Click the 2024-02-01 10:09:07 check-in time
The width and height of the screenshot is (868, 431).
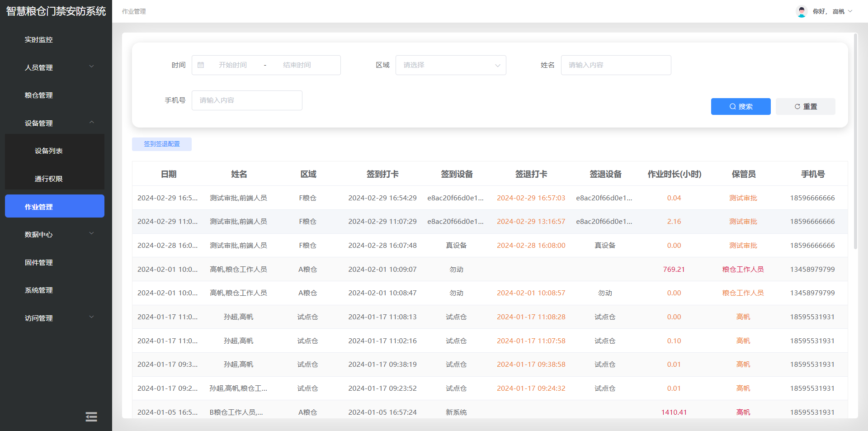382,270
